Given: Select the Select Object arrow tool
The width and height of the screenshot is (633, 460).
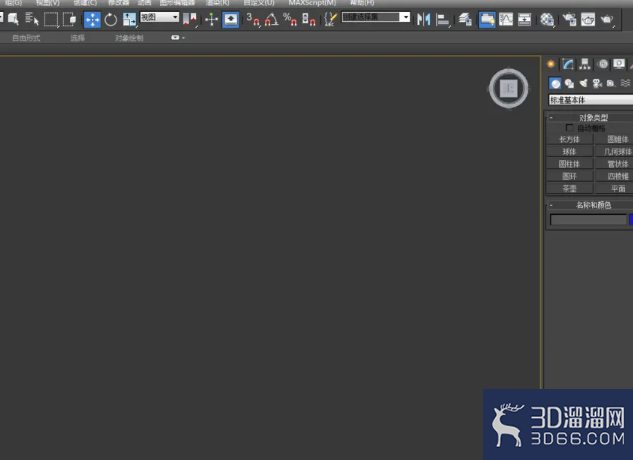Looking at the screenshot, I should (x=13, y=19).
